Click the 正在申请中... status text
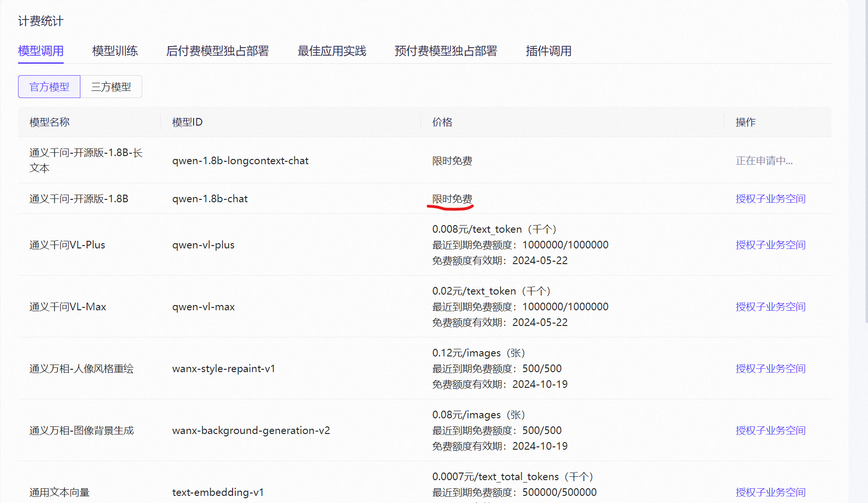Screen dimensions: 868x503 pos(764,161)
